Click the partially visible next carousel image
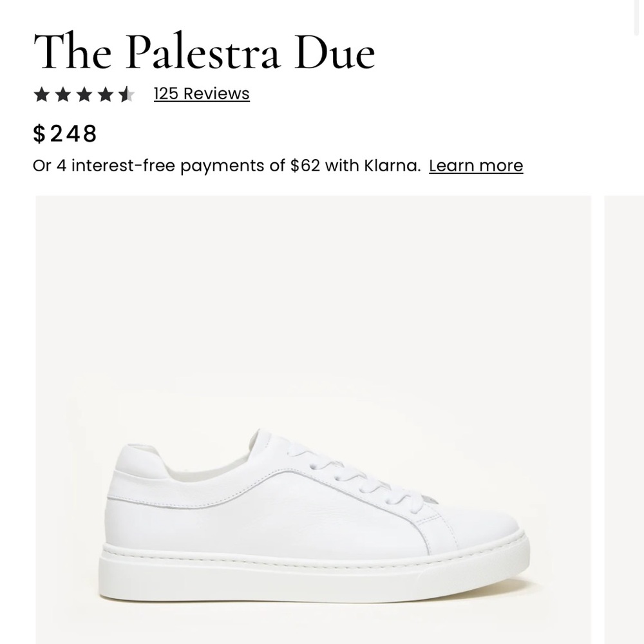This screenshot has height=644, width=644. [x=625, y=419]
